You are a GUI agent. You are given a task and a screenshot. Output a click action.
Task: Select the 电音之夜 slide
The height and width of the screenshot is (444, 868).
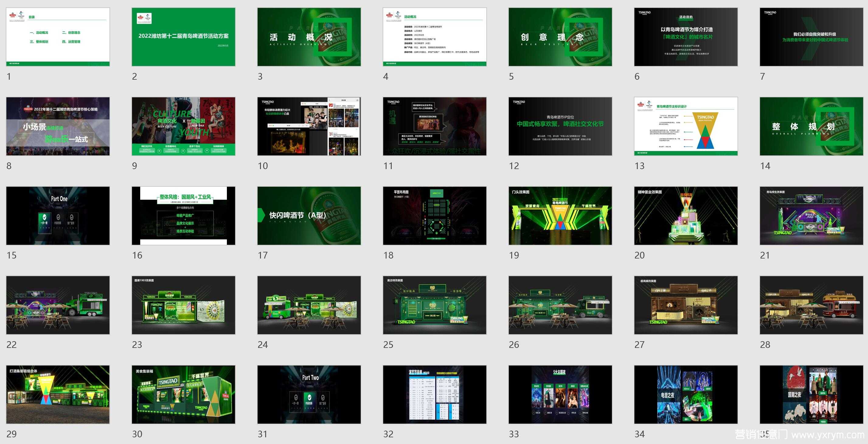(686, 394)
